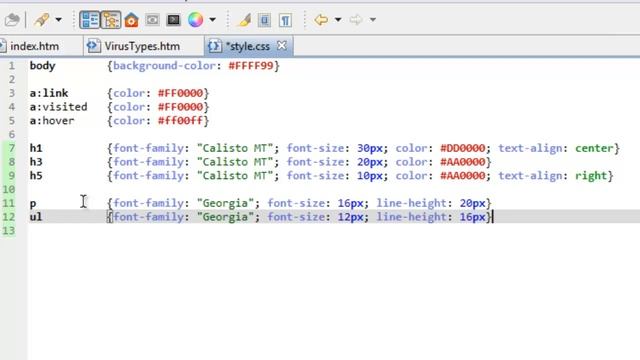Screen dimensions: 640x360
Task: Click the preview eye icon
Action: click(x=152, y=20)
